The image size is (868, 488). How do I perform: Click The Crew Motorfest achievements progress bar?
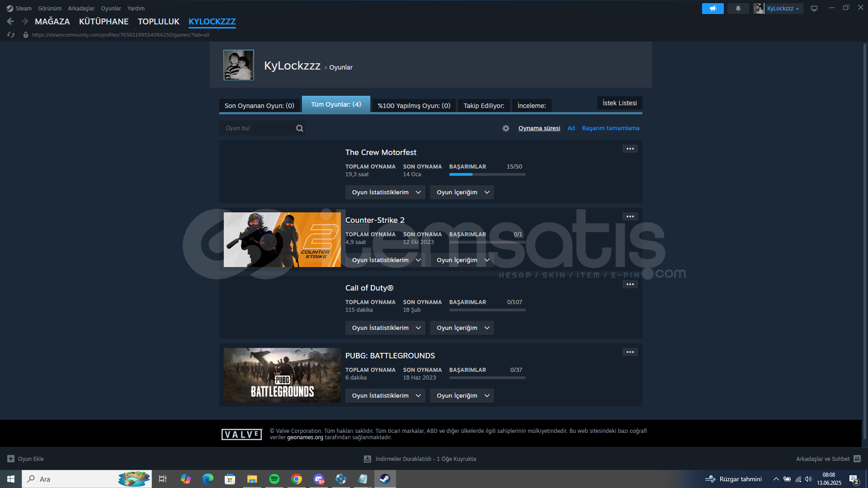[487, 174]
